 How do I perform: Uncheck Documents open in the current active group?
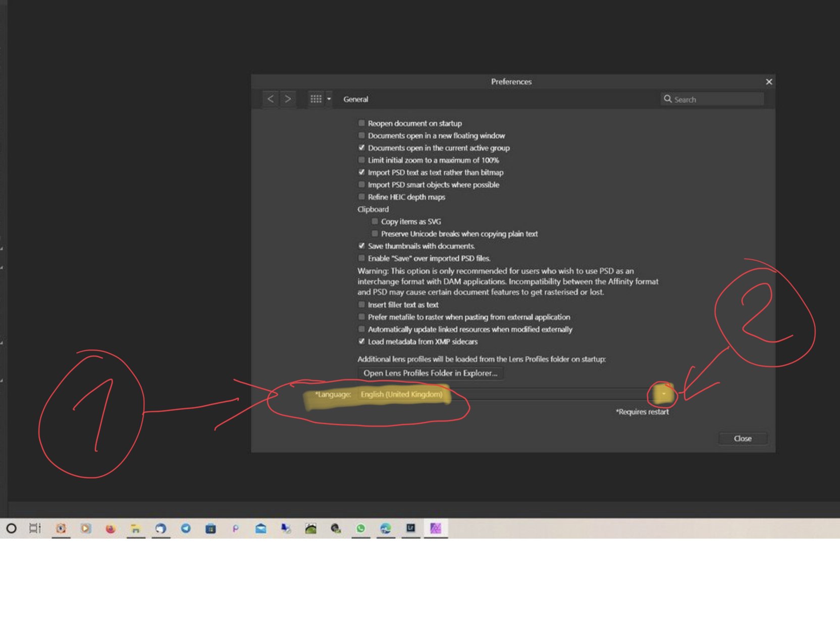click(361, 148)
